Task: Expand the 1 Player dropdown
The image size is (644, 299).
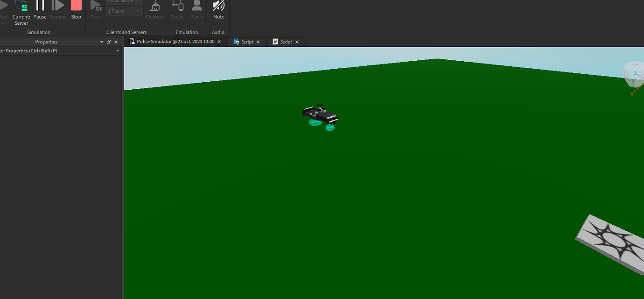Action: [x=123, y=10]
